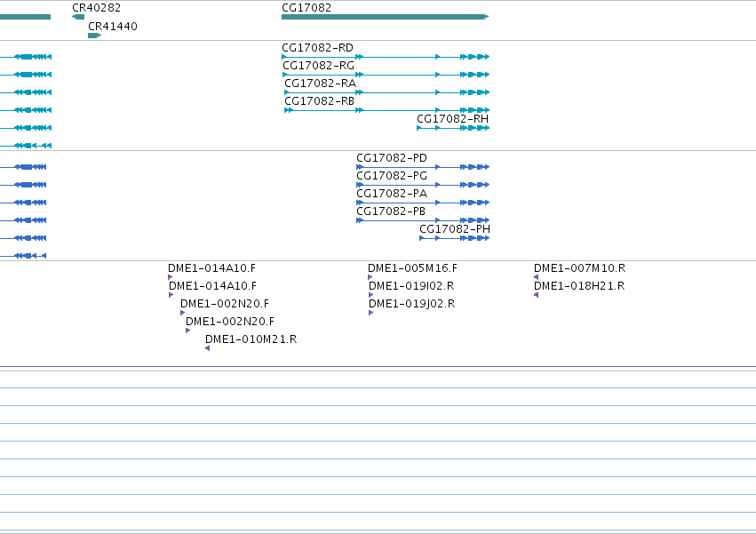Viewport: 756px width, 534px height.
Task: Click the DME1-007M10.R feature label
Action: pos(579,268)
